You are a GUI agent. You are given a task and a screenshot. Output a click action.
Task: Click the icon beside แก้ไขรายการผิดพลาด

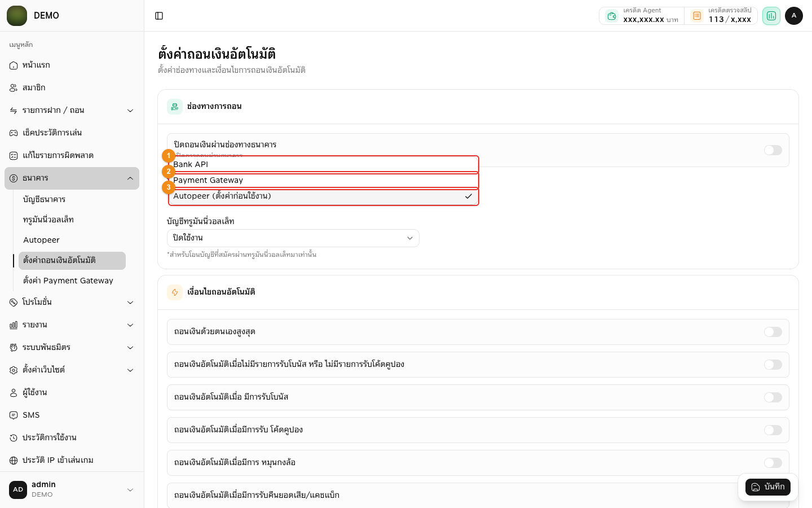[14, 156]
